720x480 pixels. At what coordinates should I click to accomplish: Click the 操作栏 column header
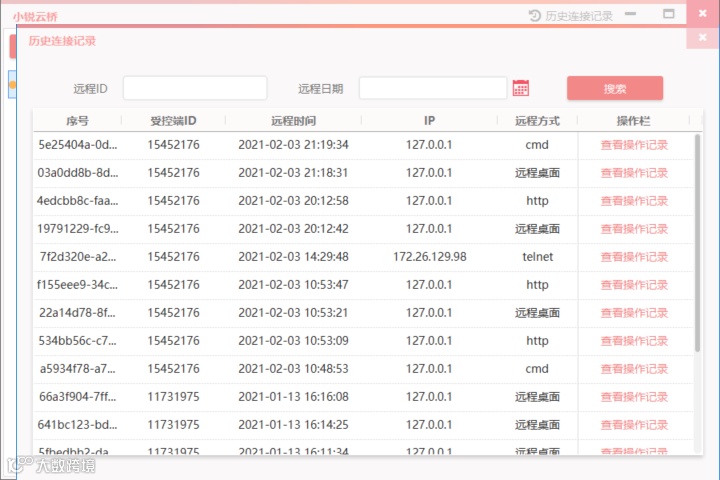click(634, 121)
